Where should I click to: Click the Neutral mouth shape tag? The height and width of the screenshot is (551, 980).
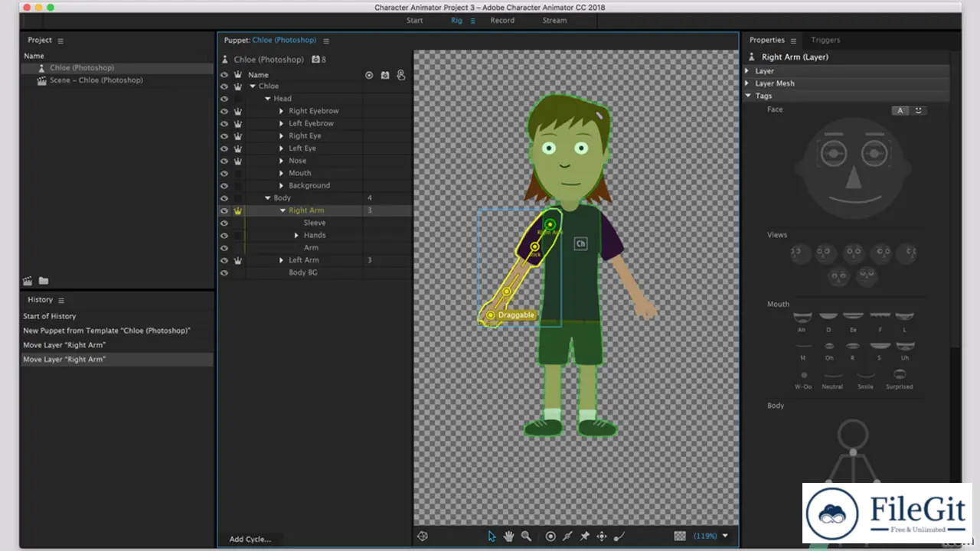click(833, 379)
